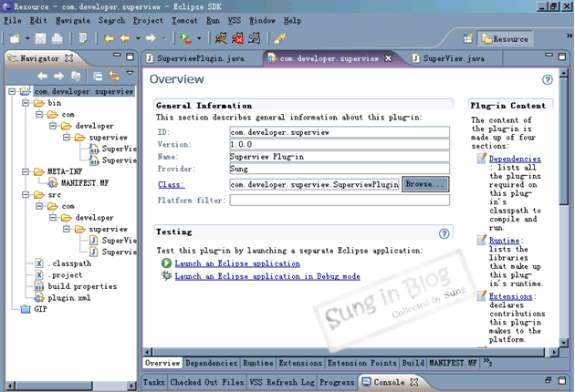Show hidden editor tabs chevron
This screenshot has width=575, height=392.
(x=487, y=363)
